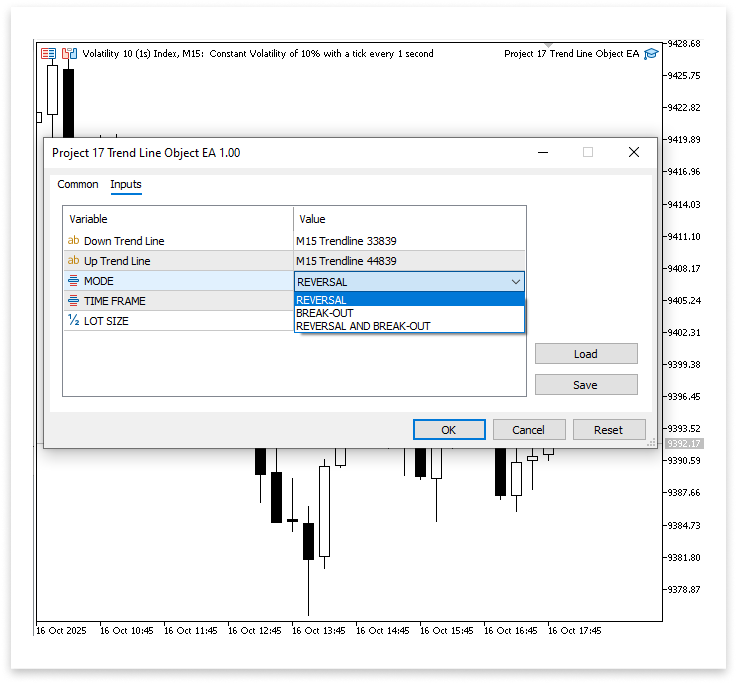Pick REVERSAL AND BREAK-OUT in the list
The image size is (737, 684).
click(409, 326)
